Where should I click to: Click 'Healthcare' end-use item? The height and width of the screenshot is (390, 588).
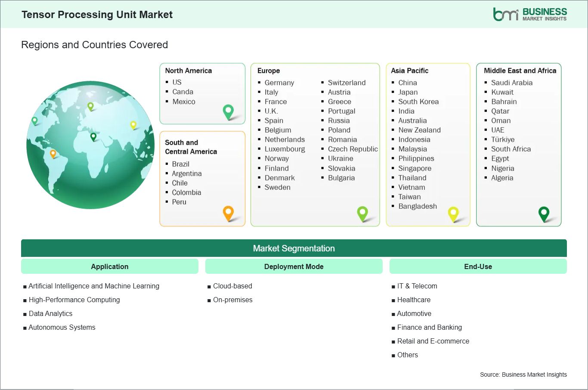[414, 300]
